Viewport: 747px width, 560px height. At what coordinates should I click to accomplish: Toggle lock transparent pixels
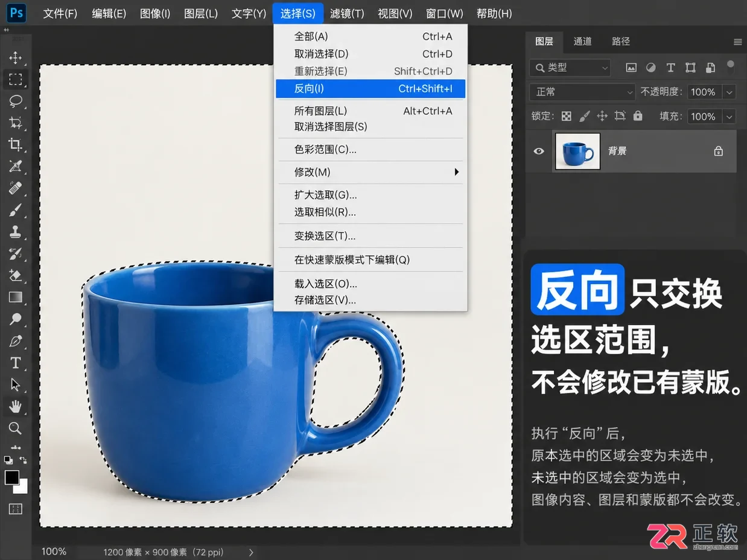[x=566, y=116]
